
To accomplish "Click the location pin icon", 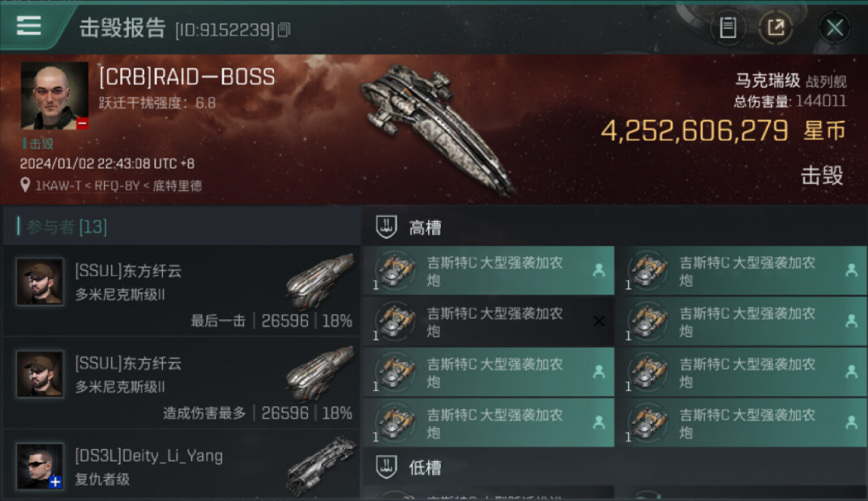I will (25, 185).
